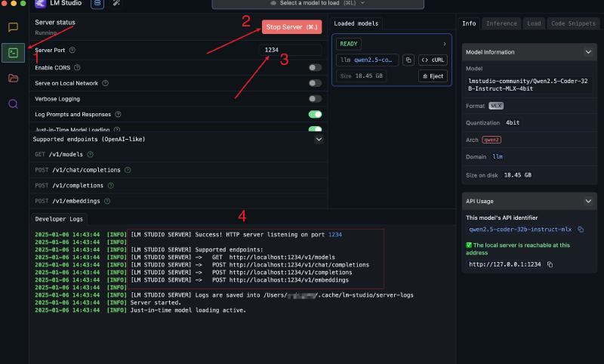Click the port 1234 link in logs

[x=334, y=235]
